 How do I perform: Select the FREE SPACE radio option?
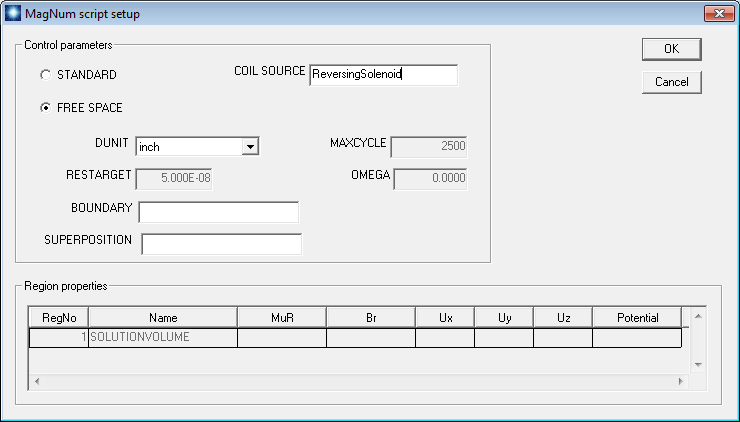45,108
